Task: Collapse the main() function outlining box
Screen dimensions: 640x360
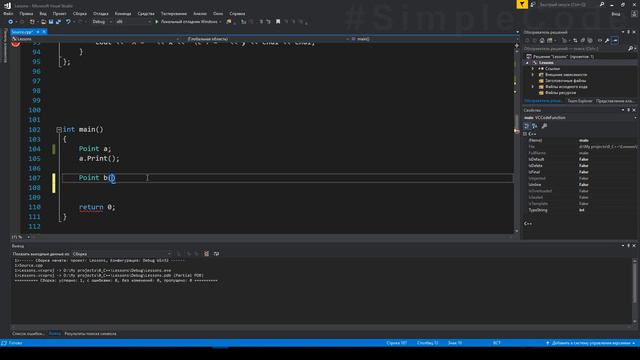Action: coord(59,129)
